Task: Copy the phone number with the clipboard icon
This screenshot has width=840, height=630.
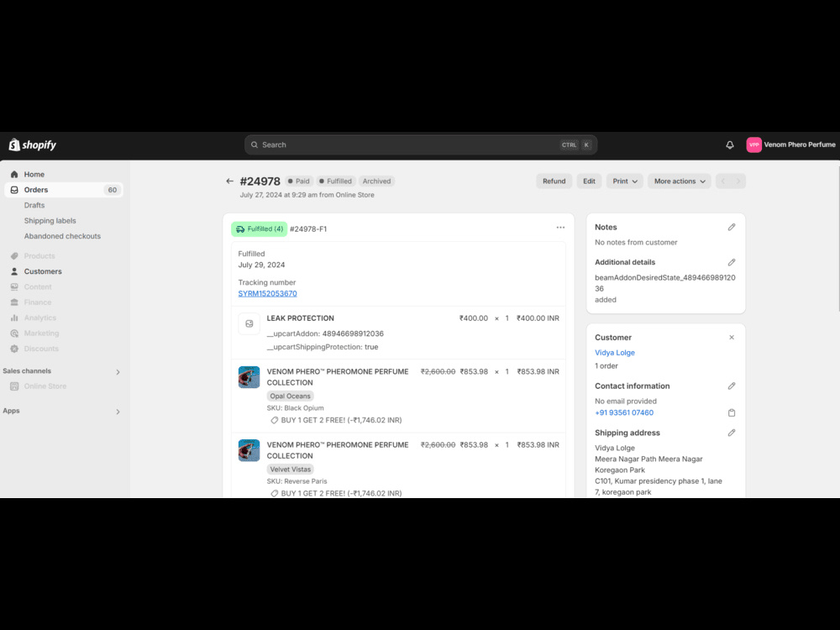Action: click(732, 412)
